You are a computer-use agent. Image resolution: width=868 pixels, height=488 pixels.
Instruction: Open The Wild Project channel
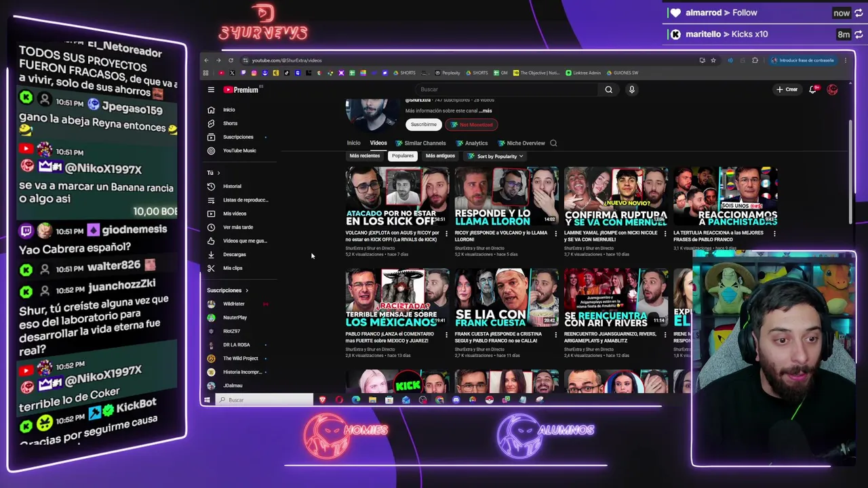pyautogui.click(x=240, y=359)
